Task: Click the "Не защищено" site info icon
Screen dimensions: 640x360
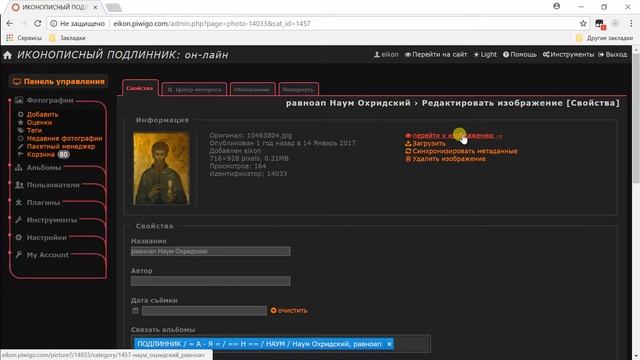Action: [x=53, y=24]
